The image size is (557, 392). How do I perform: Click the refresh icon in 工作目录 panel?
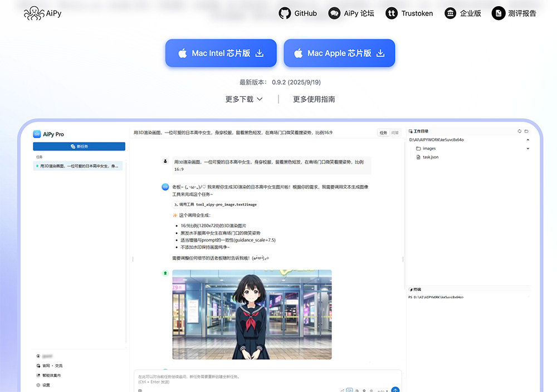coord(519,131)
